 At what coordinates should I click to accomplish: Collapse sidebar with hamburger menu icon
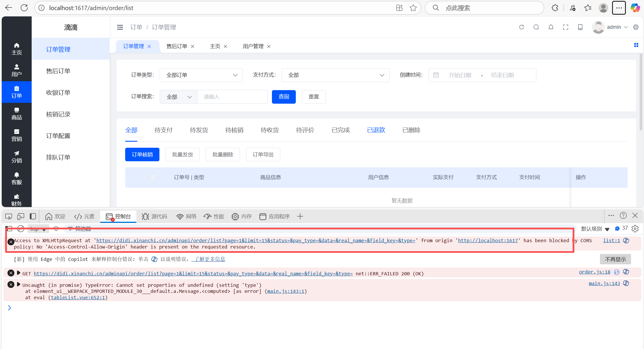[120, 27]
